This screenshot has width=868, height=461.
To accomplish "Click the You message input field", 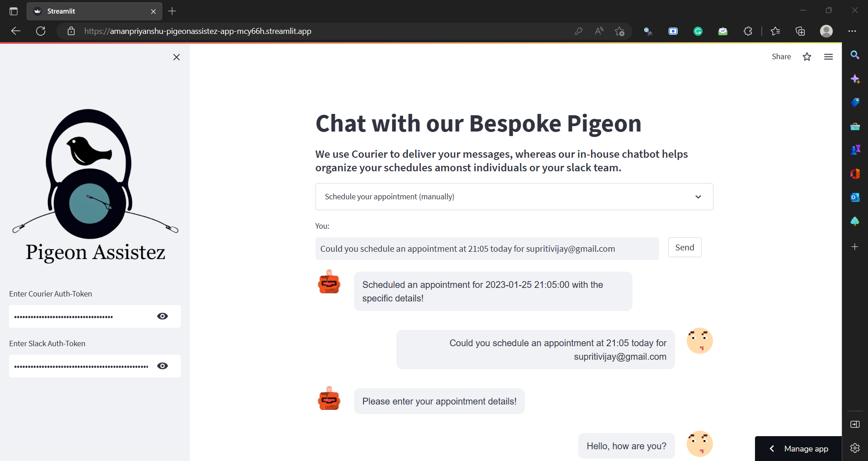I will pos(487,249).
